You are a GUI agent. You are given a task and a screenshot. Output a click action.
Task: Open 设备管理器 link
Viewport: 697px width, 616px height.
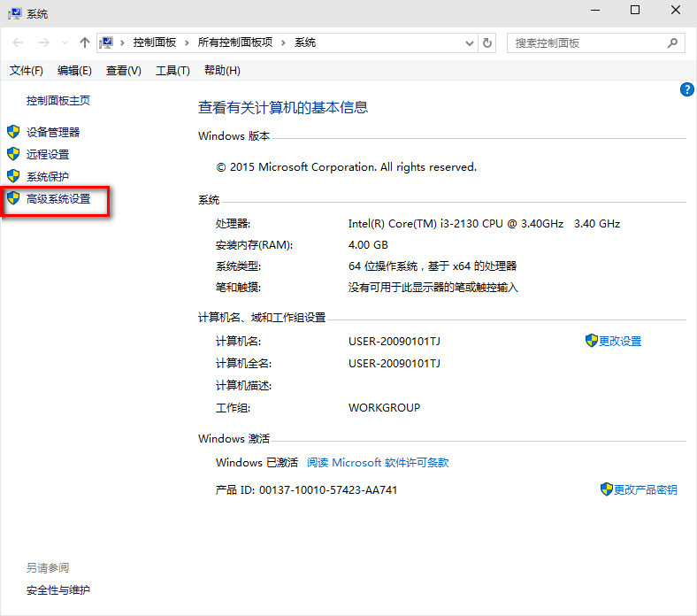53,132
